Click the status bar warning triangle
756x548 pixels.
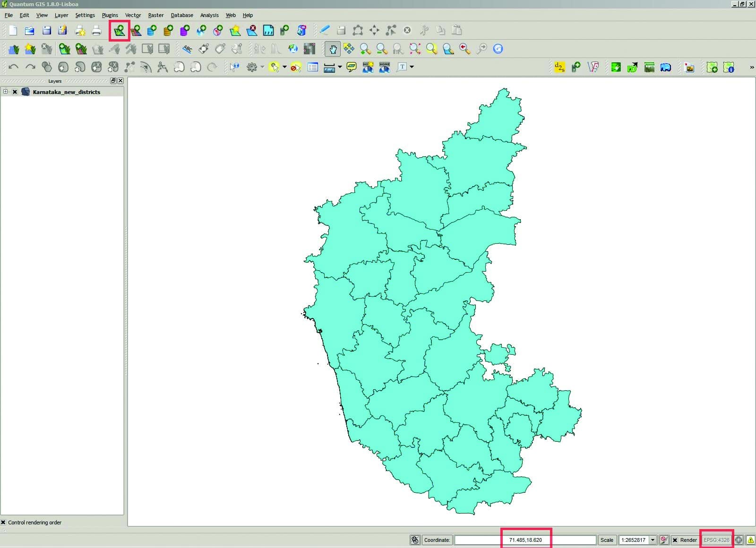pos(750,539)
